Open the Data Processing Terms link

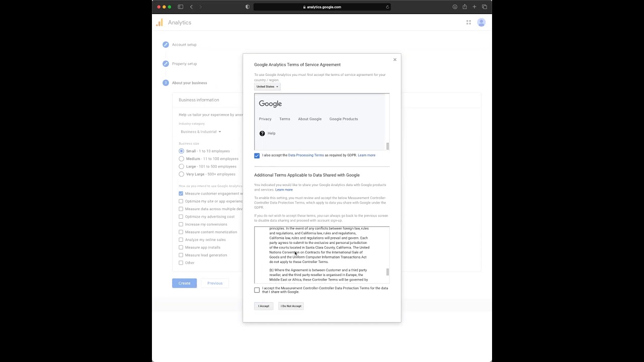[x=306, y=155]
